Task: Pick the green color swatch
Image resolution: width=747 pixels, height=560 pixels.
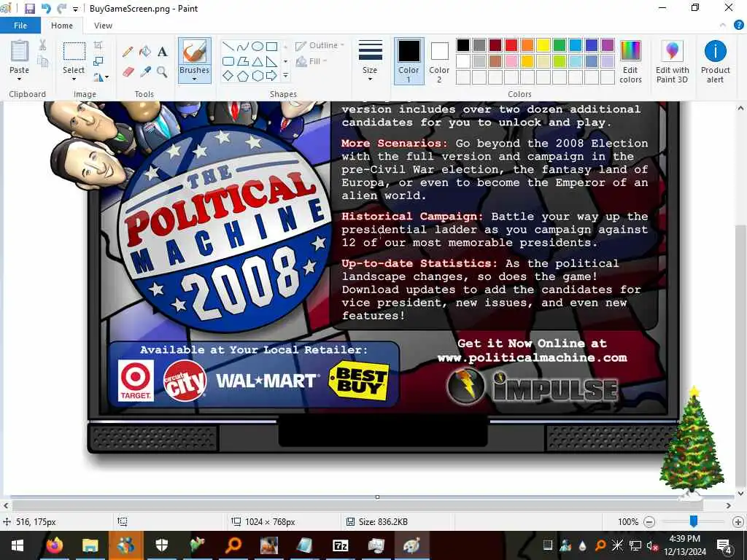Action: point(560,45)
